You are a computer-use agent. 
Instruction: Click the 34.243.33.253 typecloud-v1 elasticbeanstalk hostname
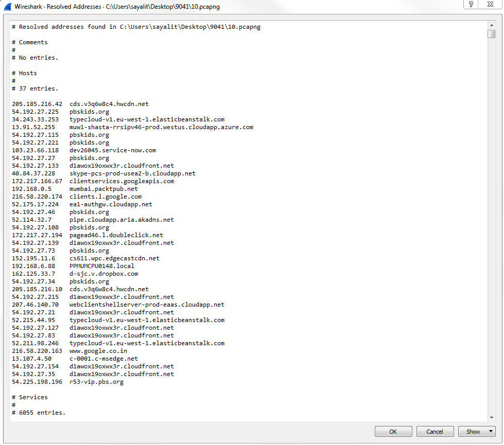pos(147,119)
